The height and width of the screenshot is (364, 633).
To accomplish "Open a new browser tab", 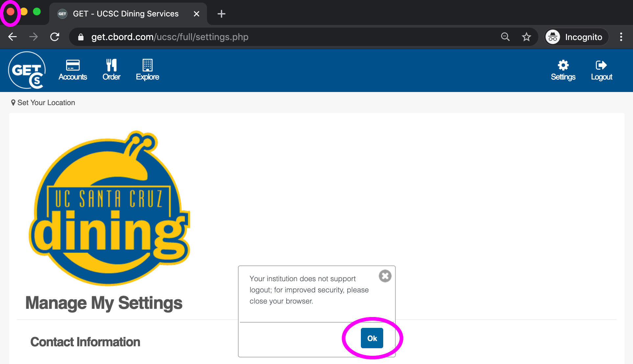I will [x=222, y=14].
